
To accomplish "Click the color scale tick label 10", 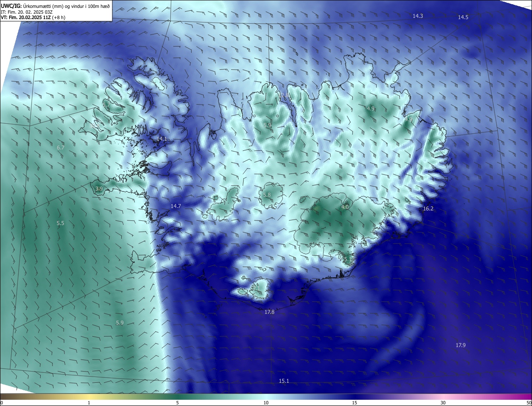I will (x=266, y=403).
